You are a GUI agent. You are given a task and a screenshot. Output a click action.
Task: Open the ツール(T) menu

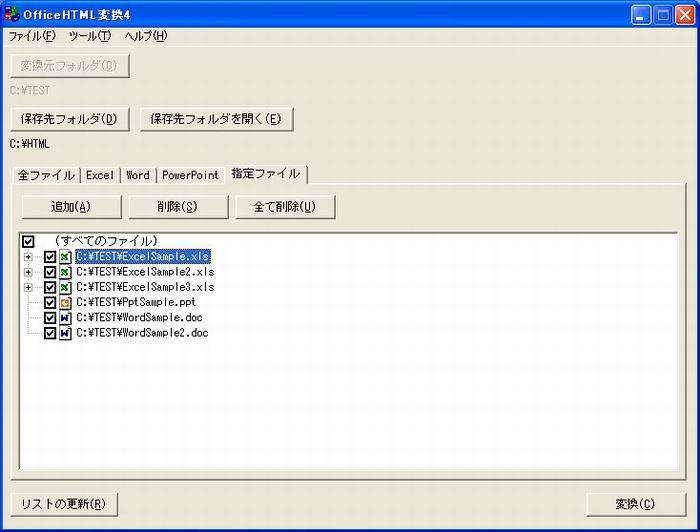click(90, 36)
